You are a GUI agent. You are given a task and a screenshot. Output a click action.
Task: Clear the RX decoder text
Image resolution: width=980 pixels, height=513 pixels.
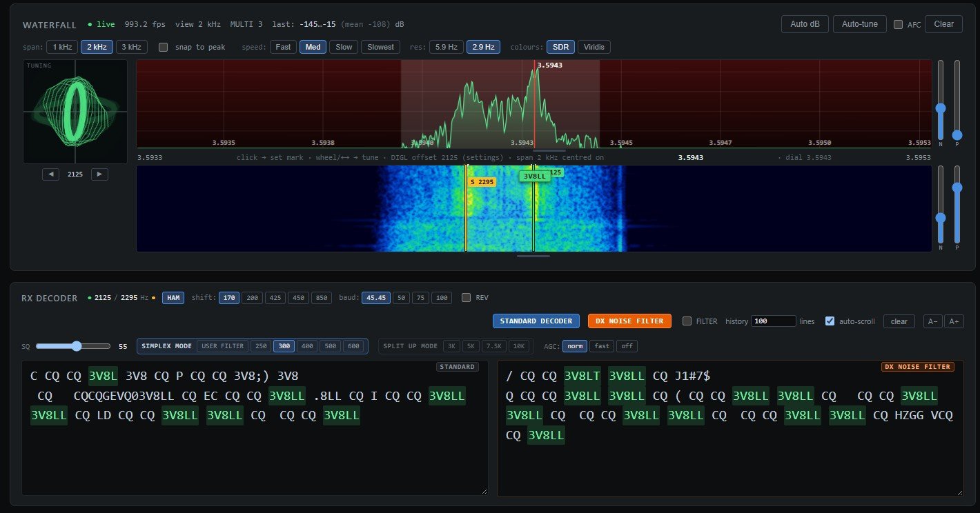899,321
